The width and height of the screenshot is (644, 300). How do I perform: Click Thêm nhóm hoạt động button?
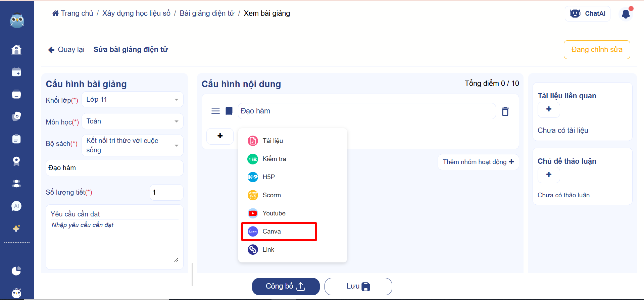pos(478,162)
